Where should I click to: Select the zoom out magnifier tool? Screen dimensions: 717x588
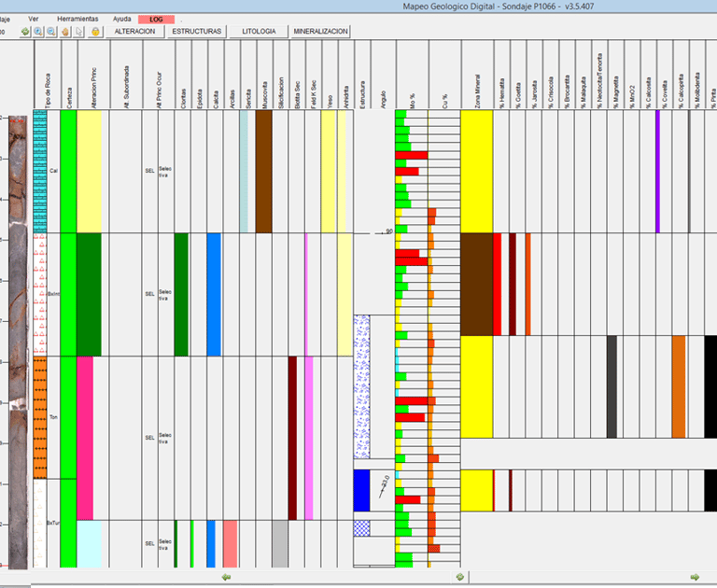[51, 32]
